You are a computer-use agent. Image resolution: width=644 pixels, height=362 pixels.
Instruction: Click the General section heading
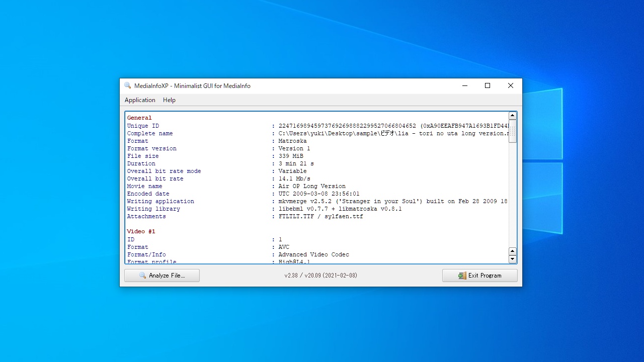tap(139, 118)
